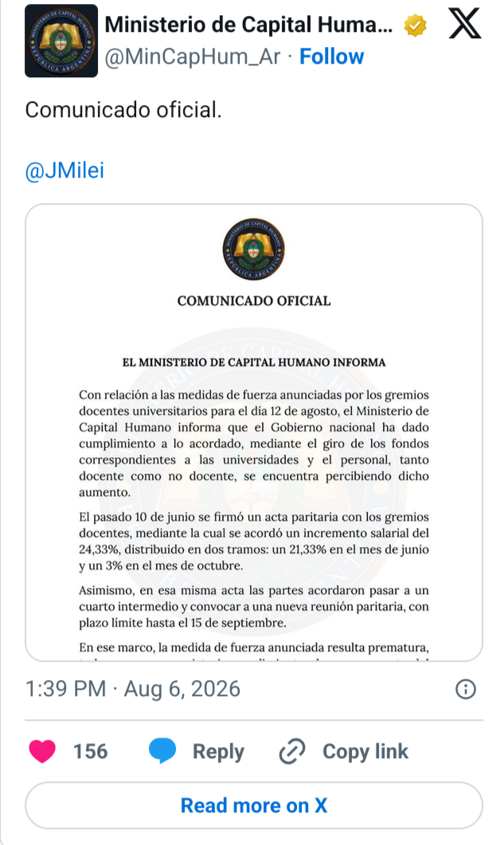
Task: Open the @JMilei mention link
Action: coord(64,171)
